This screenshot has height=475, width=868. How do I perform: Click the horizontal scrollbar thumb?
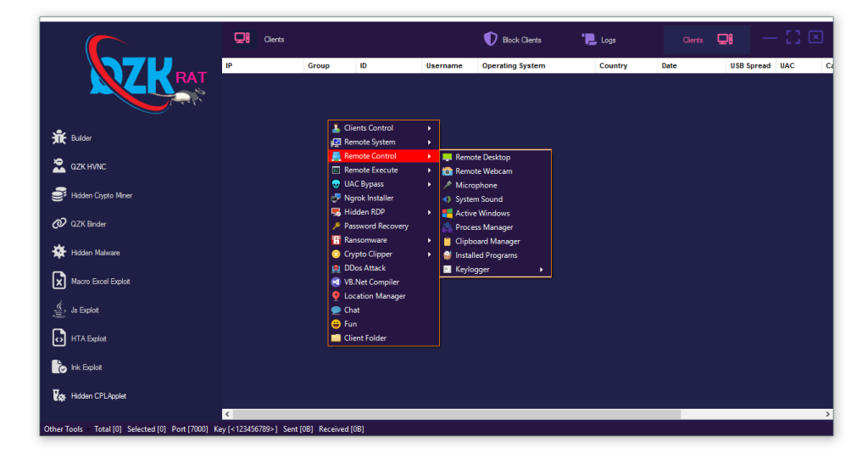point(457,414)
